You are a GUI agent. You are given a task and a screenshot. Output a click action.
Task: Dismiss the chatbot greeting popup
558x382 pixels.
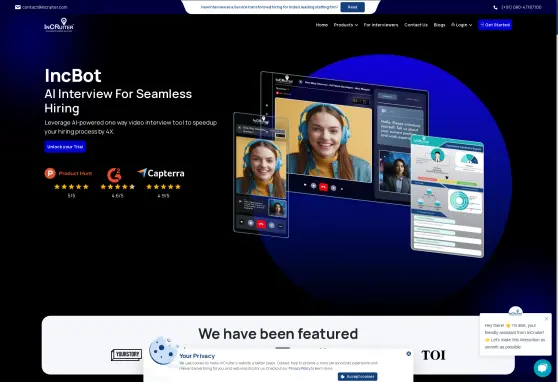(546, 319)
